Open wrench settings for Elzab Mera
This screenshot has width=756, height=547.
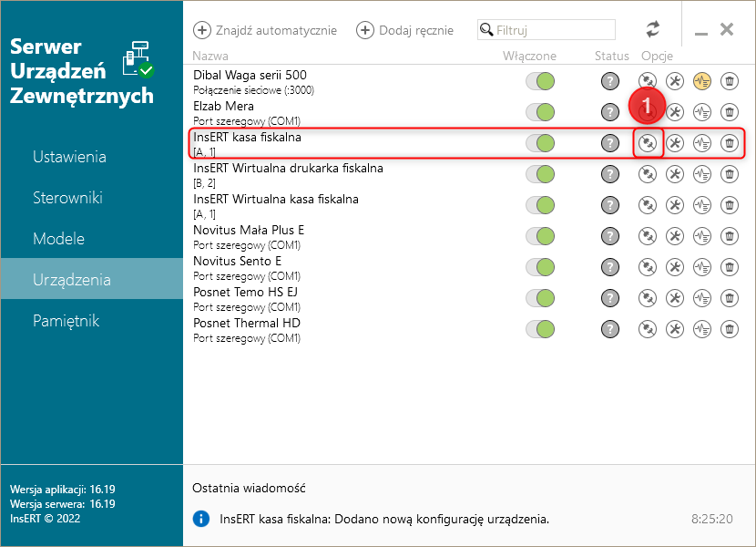point(675,112)
